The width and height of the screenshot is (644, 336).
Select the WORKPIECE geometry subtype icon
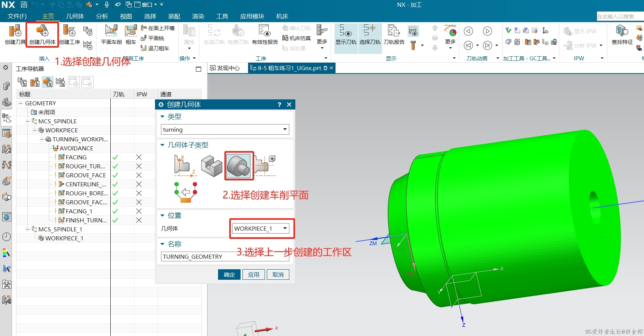point(212,166)
